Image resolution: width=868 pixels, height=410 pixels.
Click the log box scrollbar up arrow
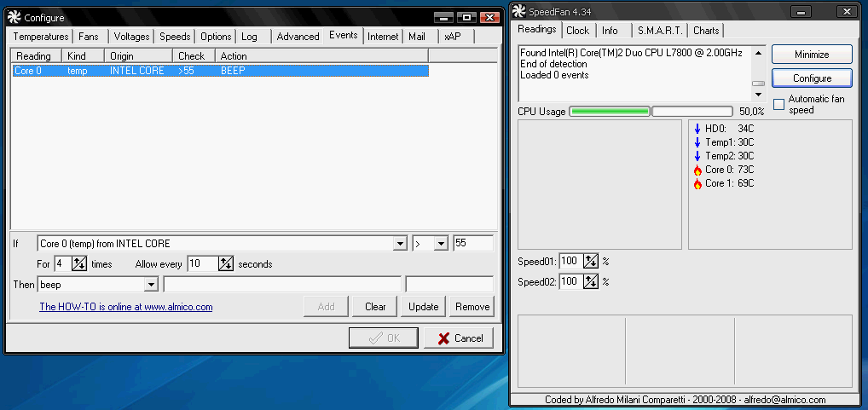click(758, 53)
